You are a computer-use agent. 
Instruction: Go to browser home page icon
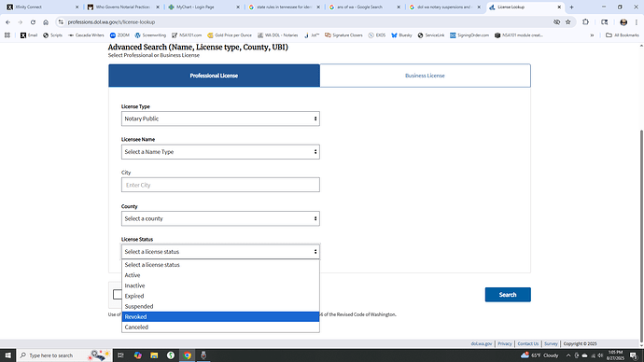(46, 22)
